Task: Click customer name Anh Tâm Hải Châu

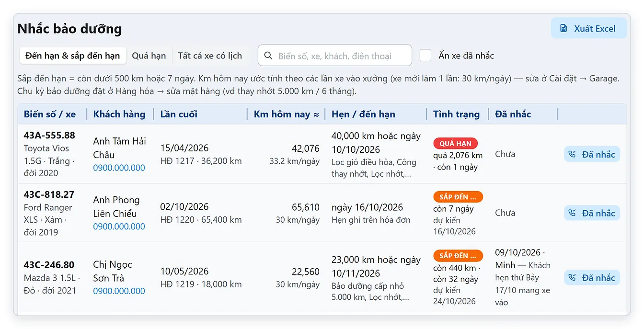Action: tap(119, 148)
